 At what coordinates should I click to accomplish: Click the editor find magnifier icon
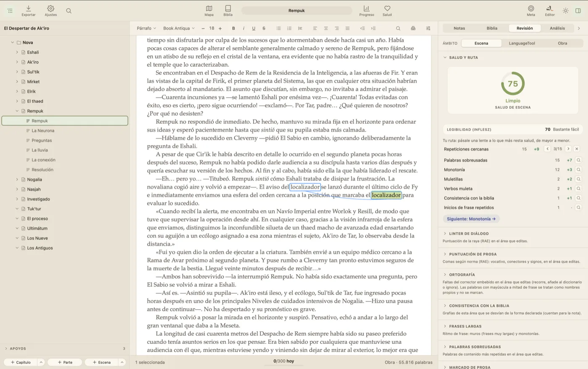(398, 29)
